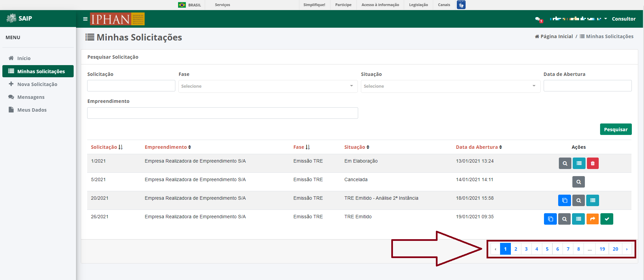Sort table by Situação column
This screenshot has height=280, width=644.
(357, 147)
